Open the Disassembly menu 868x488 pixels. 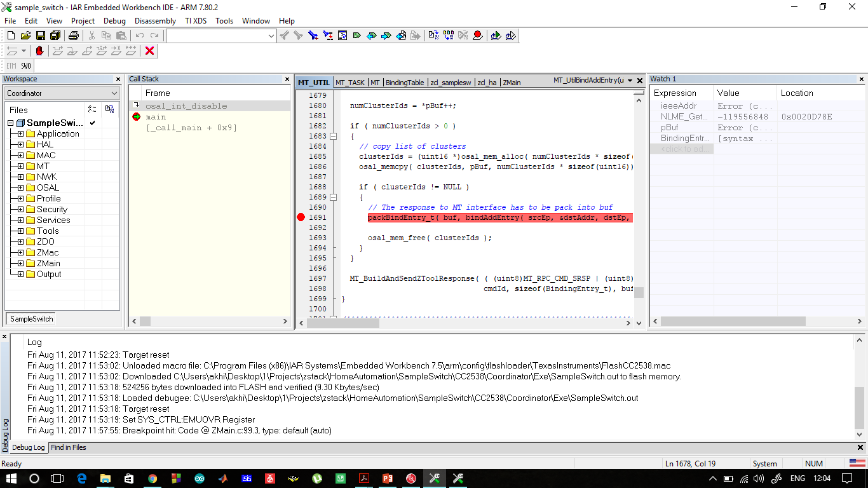pyautogui.click(x=155, y=21)
